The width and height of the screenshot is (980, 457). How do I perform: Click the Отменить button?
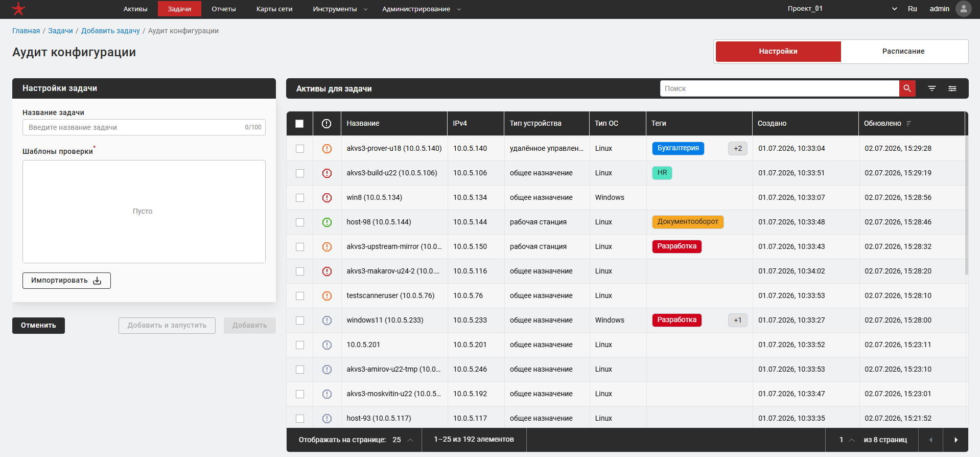pos(38,326)
